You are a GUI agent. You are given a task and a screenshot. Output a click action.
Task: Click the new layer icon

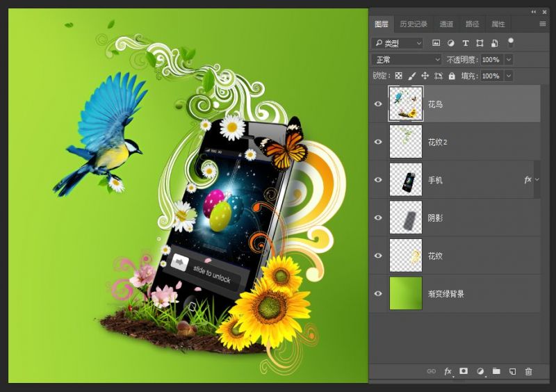click(512, 372)
